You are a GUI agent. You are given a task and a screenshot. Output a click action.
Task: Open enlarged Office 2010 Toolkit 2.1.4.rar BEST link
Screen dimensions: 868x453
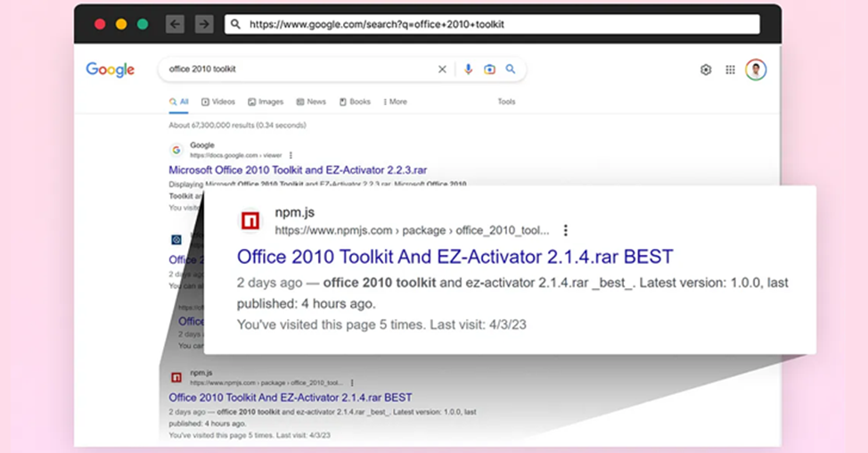pos(455,257)
